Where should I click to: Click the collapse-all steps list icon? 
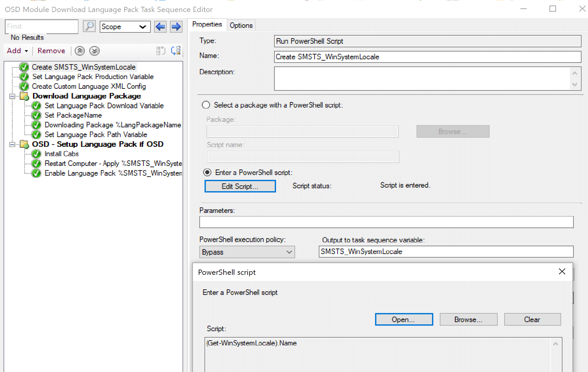point(161,51)
